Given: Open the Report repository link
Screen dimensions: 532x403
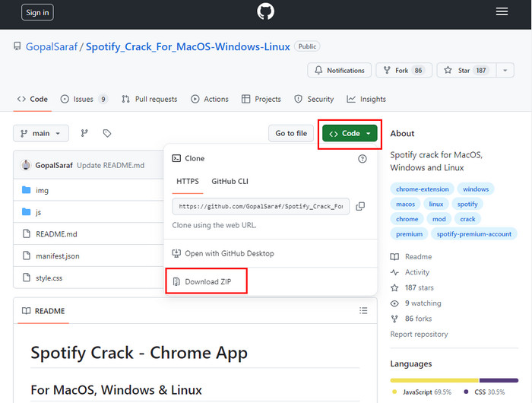Looking at the screenshot, I should (x=419, y=334).
